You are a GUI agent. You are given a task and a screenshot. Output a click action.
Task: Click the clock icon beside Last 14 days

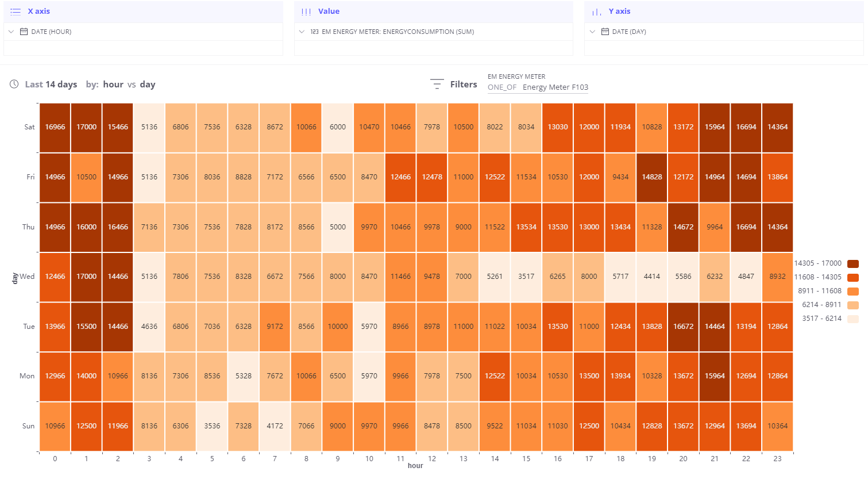tap(14, 85)
